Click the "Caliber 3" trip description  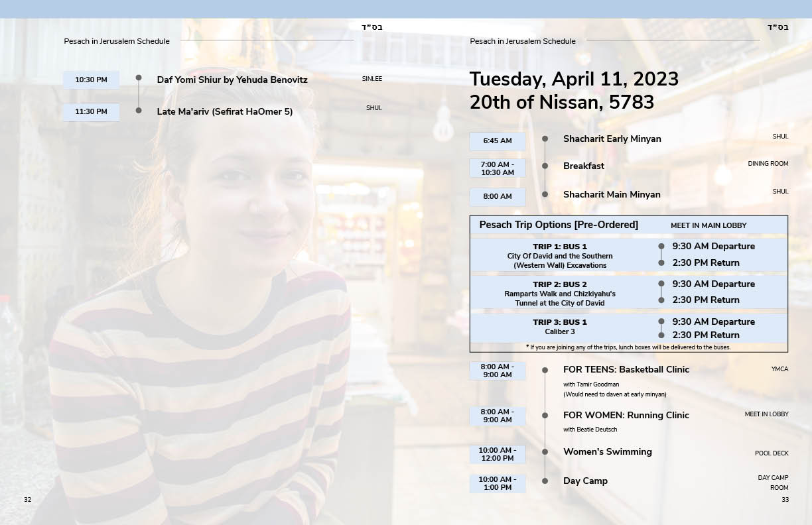click(560, 331)
